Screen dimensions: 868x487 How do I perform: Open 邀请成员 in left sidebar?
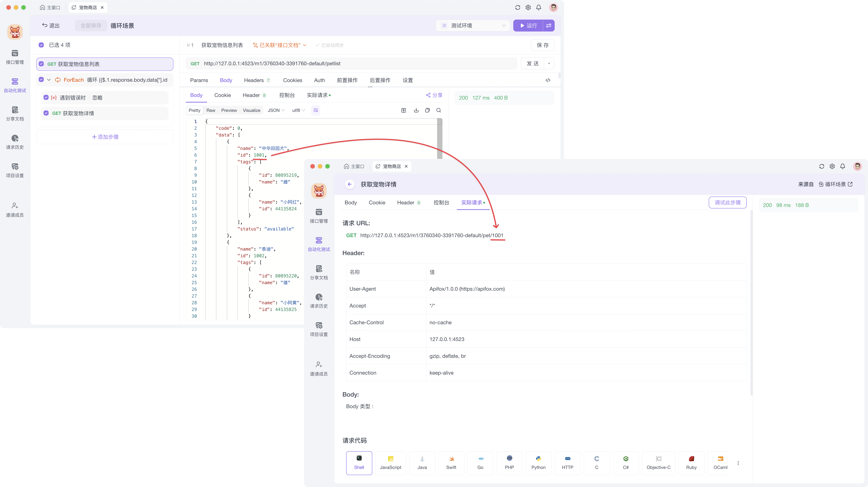point(15,209)
